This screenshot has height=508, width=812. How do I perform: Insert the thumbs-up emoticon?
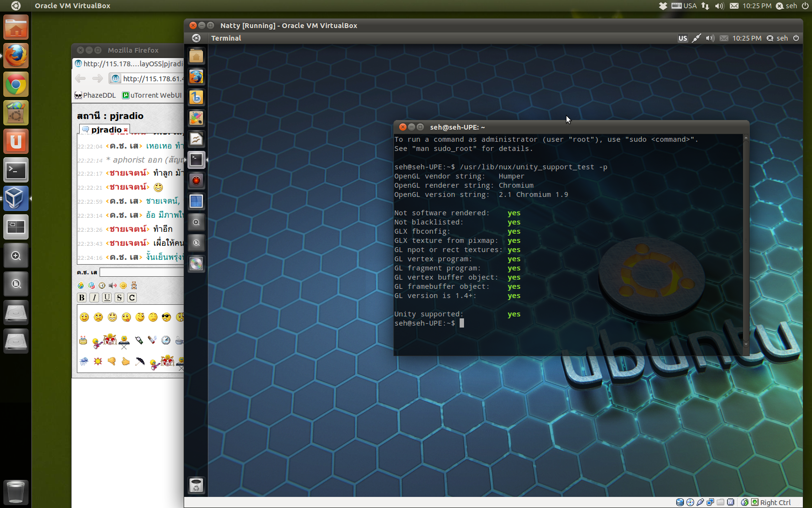tap(126, 361)
